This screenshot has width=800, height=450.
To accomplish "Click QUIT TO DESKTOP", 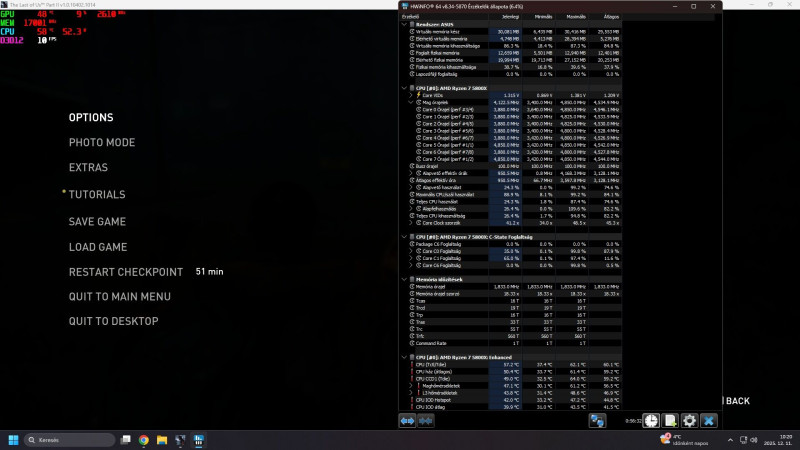I will (113, 321).
